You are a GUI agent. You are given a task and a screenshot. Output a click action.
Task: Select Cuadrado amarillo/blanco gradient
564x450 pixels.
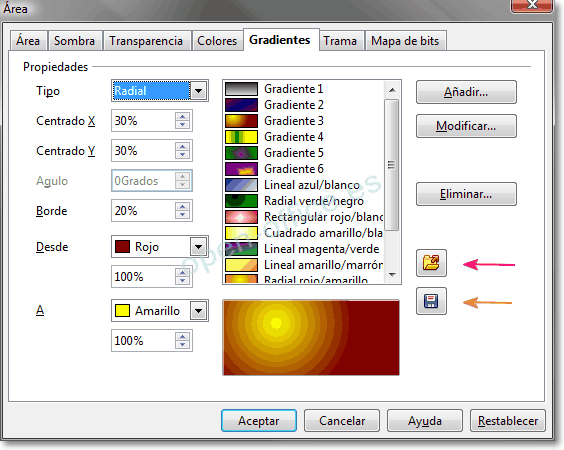[x=304, y=233]
